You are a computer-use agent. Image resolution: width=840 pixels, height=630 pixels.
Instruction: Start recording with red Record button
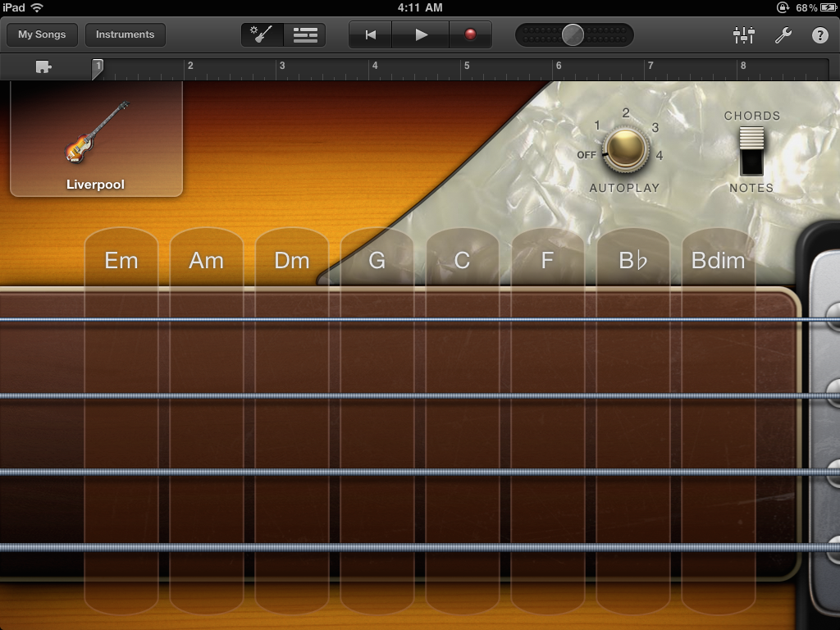tap(470, 34)
